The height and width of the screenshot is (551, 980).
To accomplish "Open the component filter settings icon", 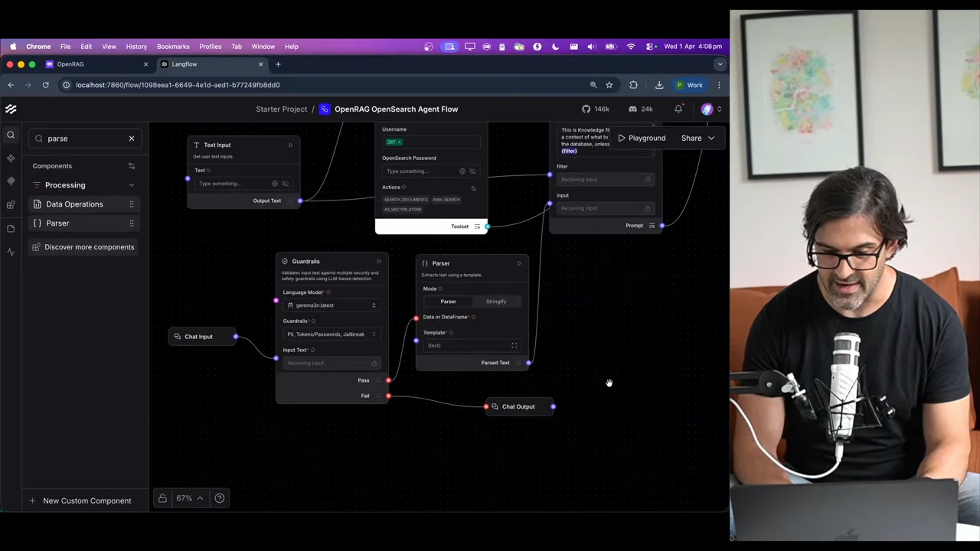I will (x=132, y=166).
